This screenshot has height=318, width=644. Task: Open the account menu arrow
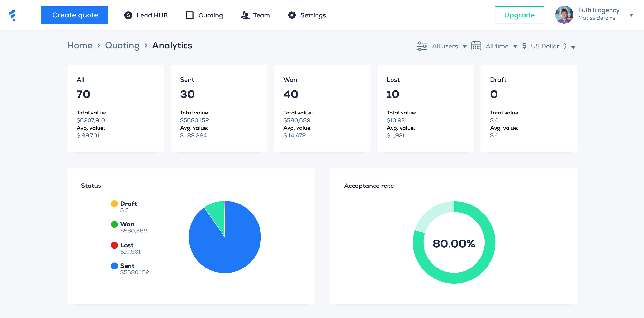[x=631, y=15]
